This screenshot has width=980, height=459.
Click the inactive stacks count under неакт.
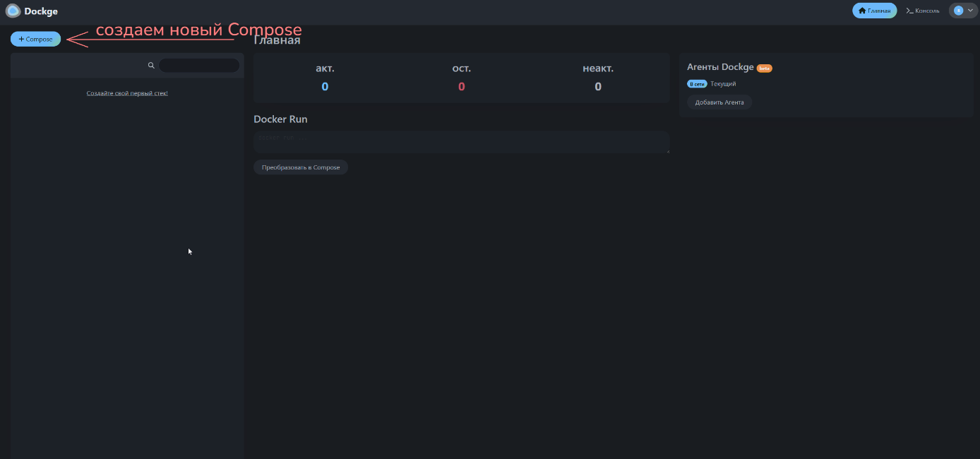[598, 87]
